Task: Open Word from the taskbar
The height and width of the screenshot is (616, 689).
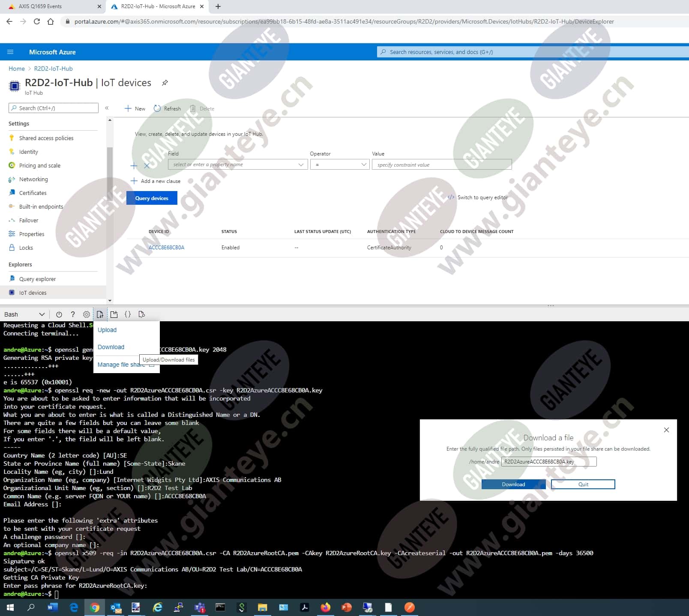Action: pos(52,607)
